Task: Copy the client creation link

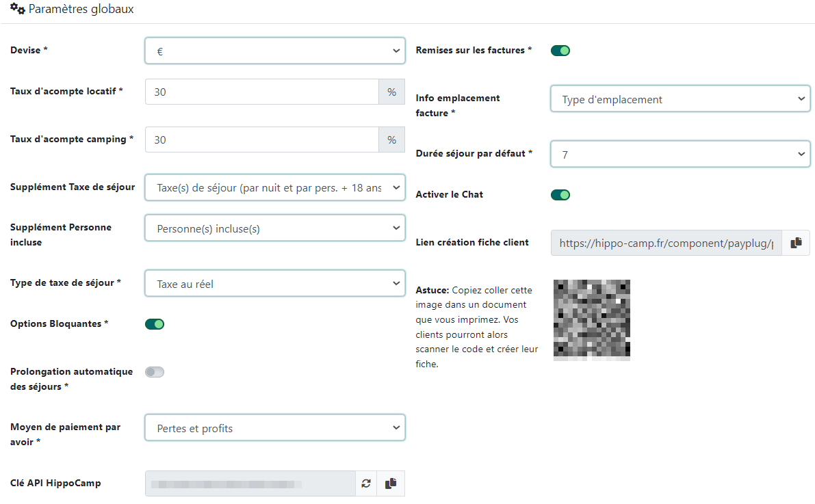Action: [x=796, y=243]
